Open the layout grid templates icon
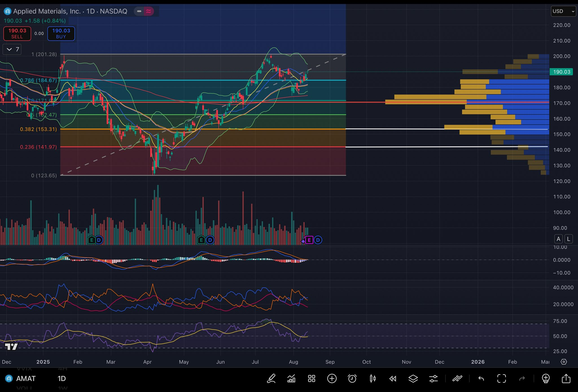 click(x=312, y=378)
